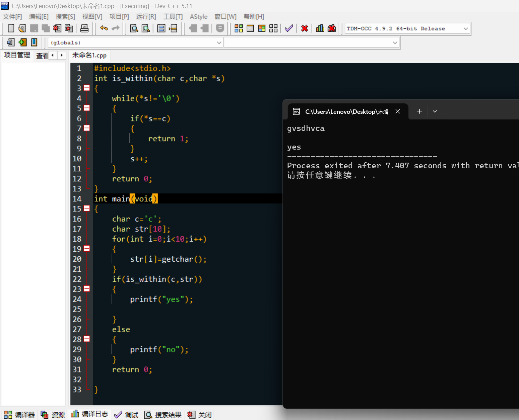Open the 视图[V] menu
This screenshot has width=519, height=420.
coord(92,17)
